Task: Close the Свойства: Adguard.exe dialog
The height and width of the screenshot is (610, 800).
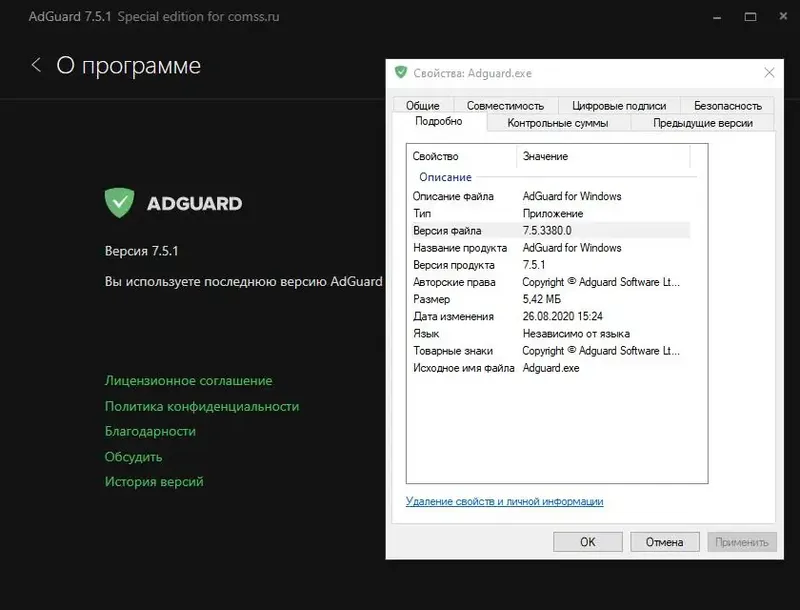Action: tap(769, 73)
